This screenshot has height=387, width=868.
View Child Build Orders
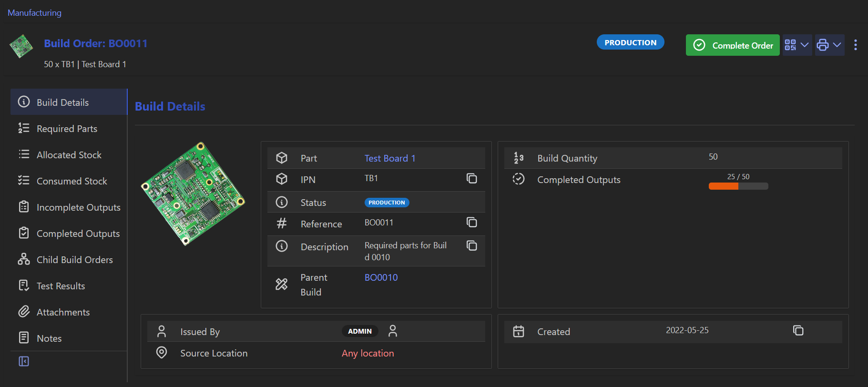click(x=74, y=260)
